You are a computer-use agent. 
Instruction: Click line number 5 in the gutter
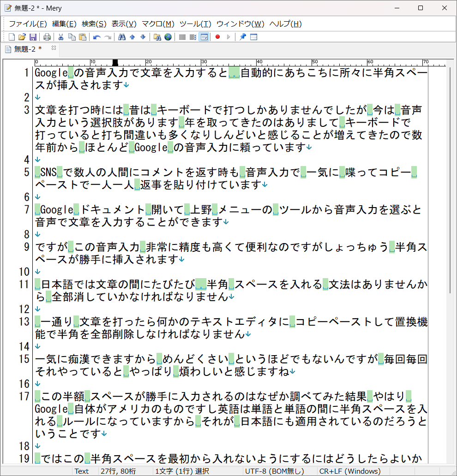26,172
